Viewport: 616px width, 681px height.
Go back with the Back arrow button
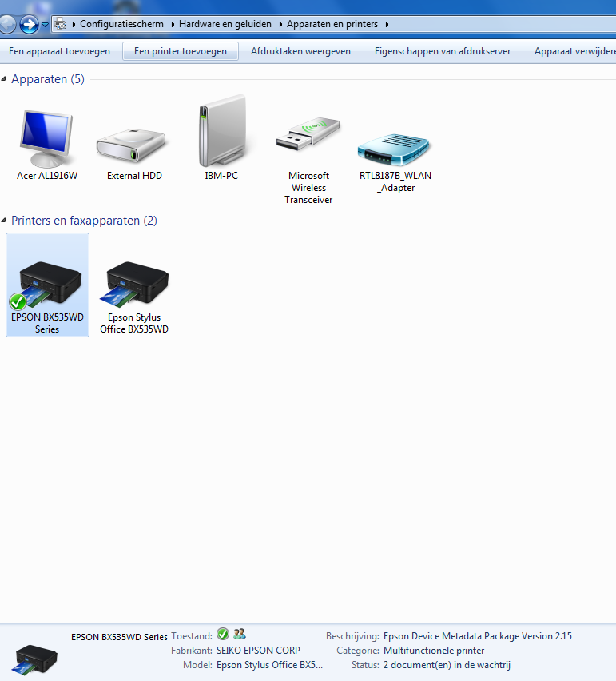(6, 24)
